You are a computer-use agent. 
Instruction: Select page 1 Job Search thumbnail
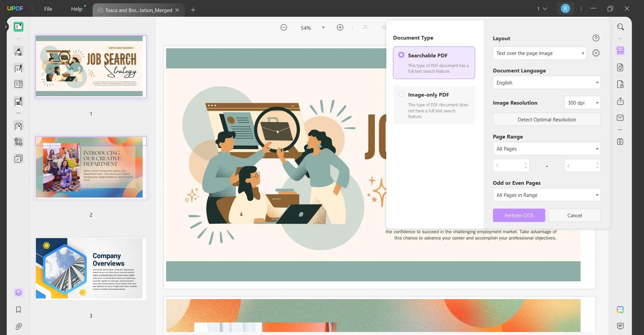pyautogui.click(x=91, y=66)
